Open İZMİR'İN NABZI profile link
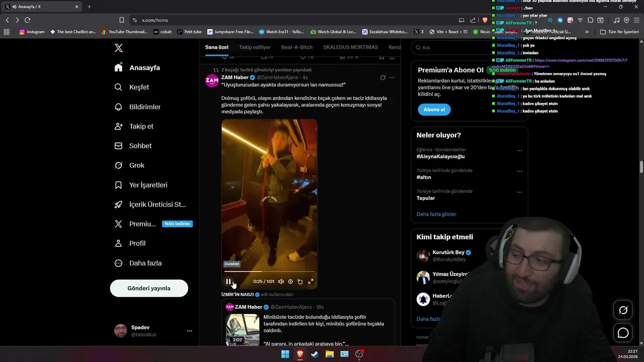644x362 pixels. pyautogui.click(x=237, y=295)
